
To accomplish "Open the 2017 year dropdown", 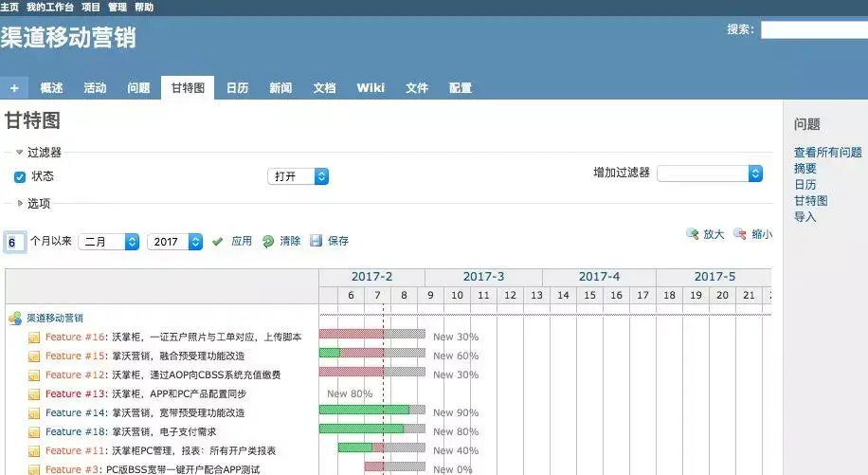I will click(175, 242).
